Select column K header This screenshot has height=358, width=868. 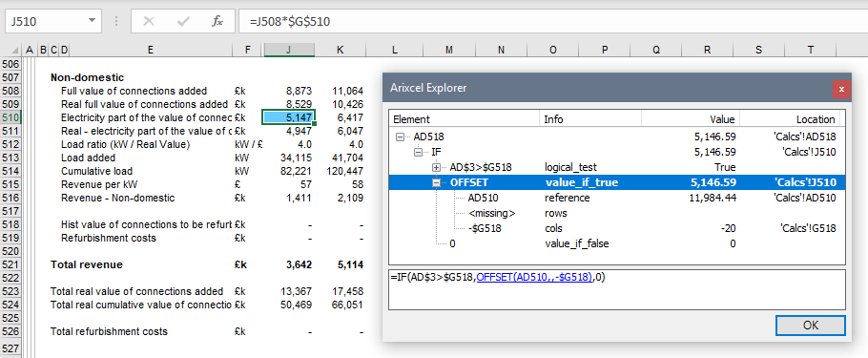point(340,50)
